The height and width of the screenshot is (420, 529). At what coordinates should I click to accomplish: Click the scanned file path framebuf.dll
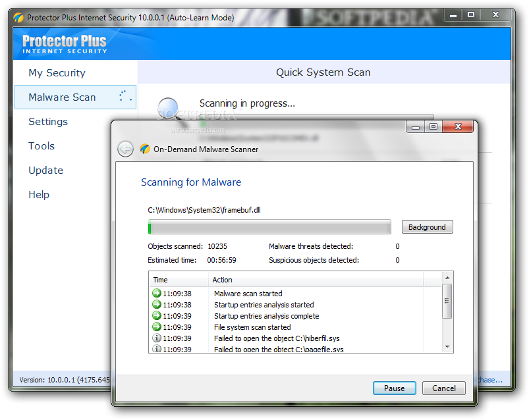[204, 210]
